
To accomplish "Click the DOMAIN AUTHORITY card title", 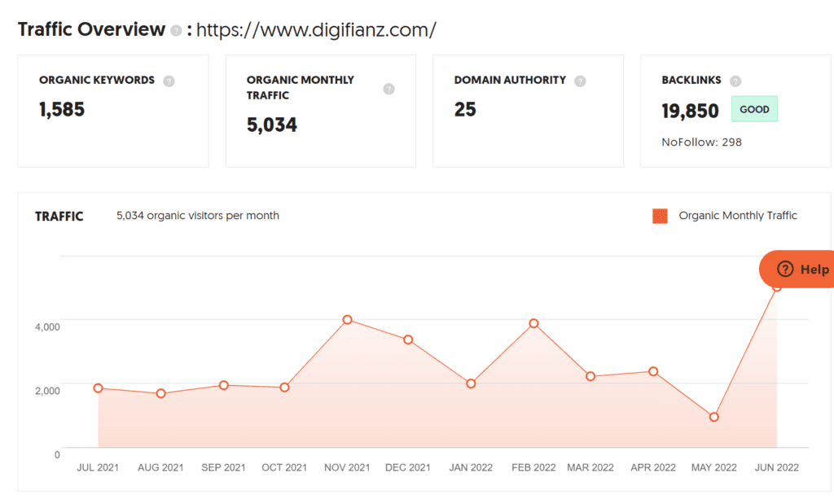I will [x=510, y=81].
